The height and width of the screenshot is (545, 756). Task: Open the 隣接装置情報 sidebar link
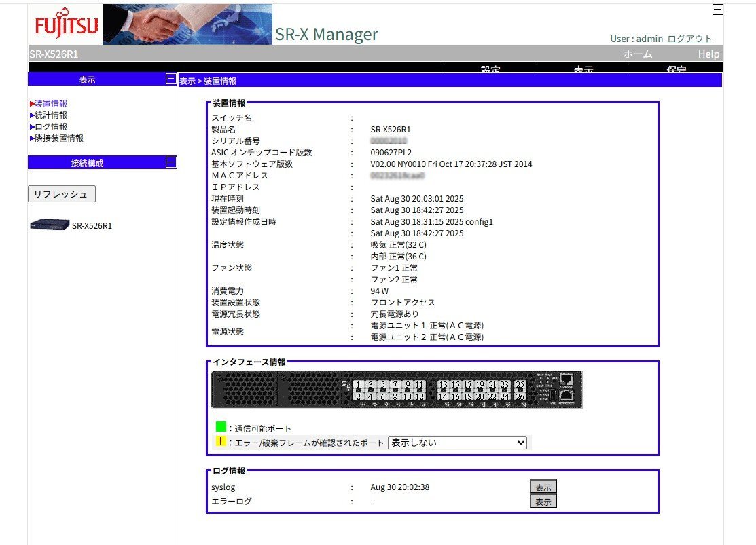tap(59, 138)
